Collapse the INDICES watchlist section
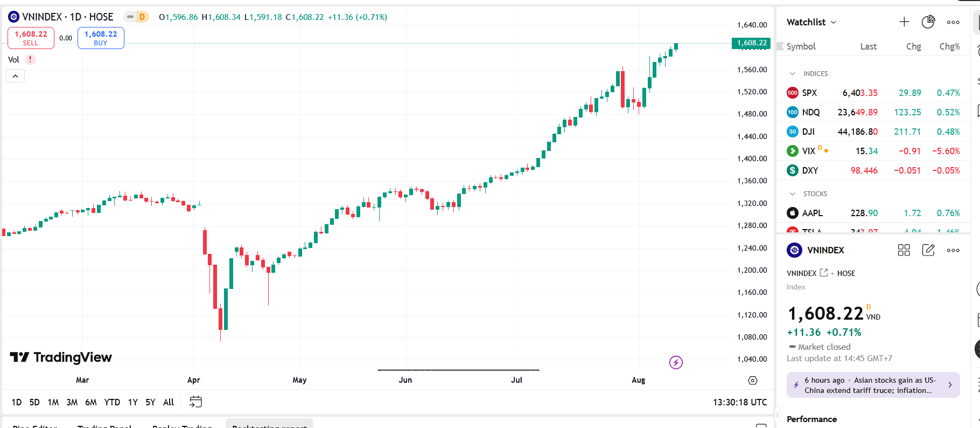Screen dimensions: 980x428 [x=792, y=74]
